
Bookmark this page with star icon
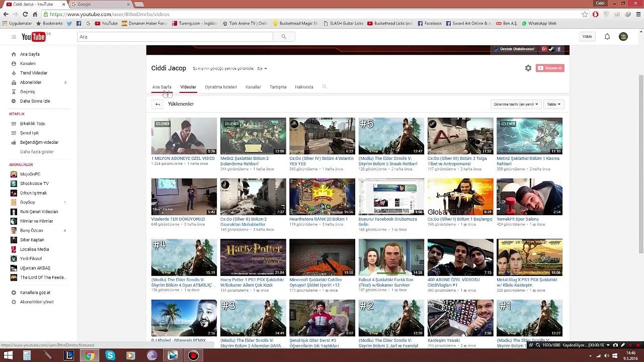585,14
